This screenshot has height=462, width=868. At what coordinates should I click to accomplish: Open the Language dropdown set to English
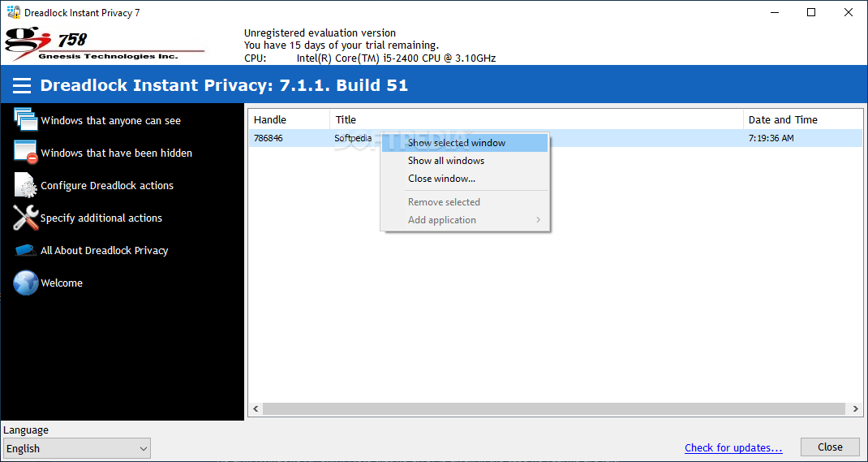pos(76,449)
